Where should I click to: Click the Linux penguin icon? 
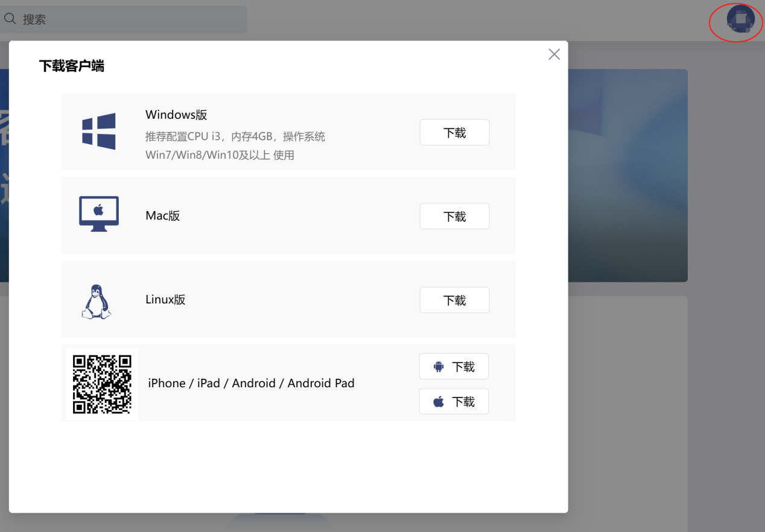point(97,301)
